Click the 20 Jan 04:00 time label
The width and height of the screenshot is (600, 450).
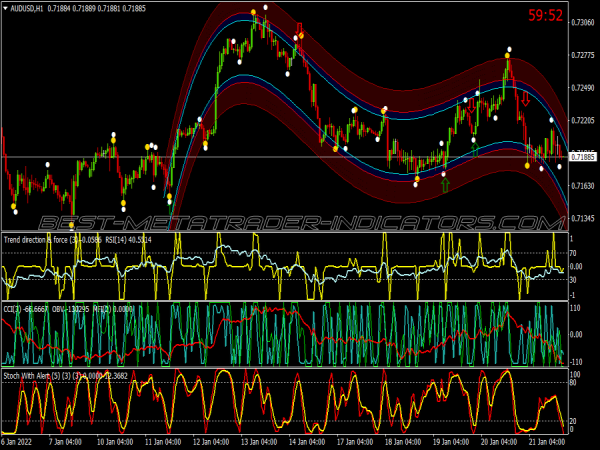[499, 442]
